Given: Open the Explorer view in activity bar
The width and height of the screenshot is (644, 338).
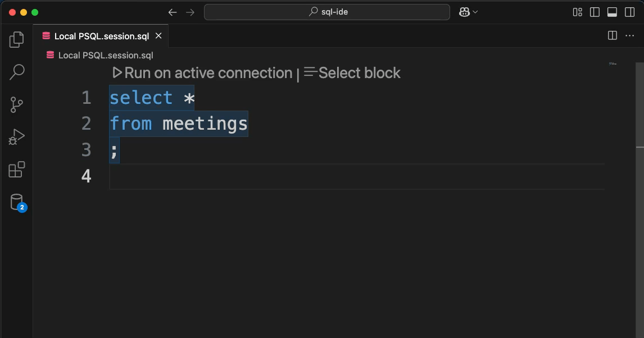Looking at the screenshot, I should [16, 39].
